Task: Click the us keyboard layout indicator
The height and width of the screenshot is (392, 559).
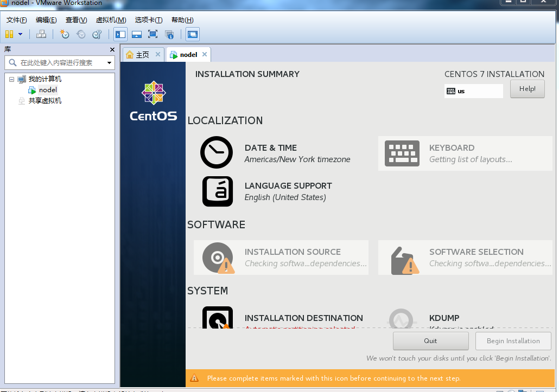Action: (473, 91)
